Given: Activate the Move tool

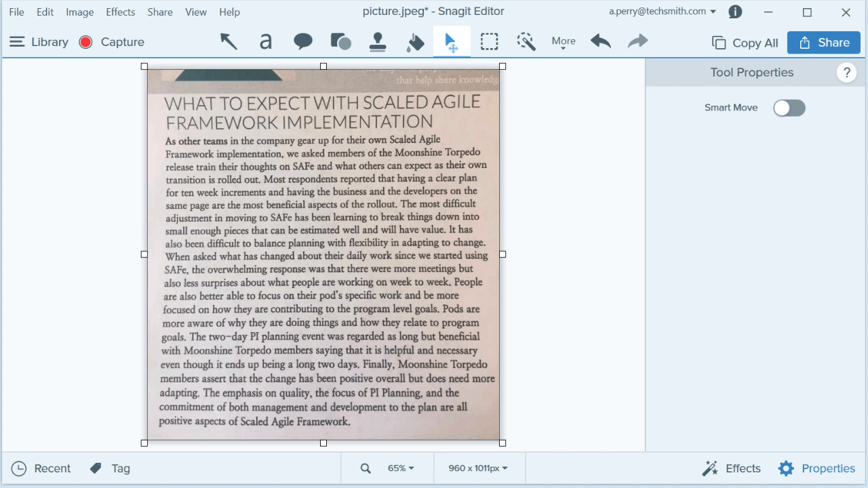Looking at the screenshot, I should (x=452, y=41).
